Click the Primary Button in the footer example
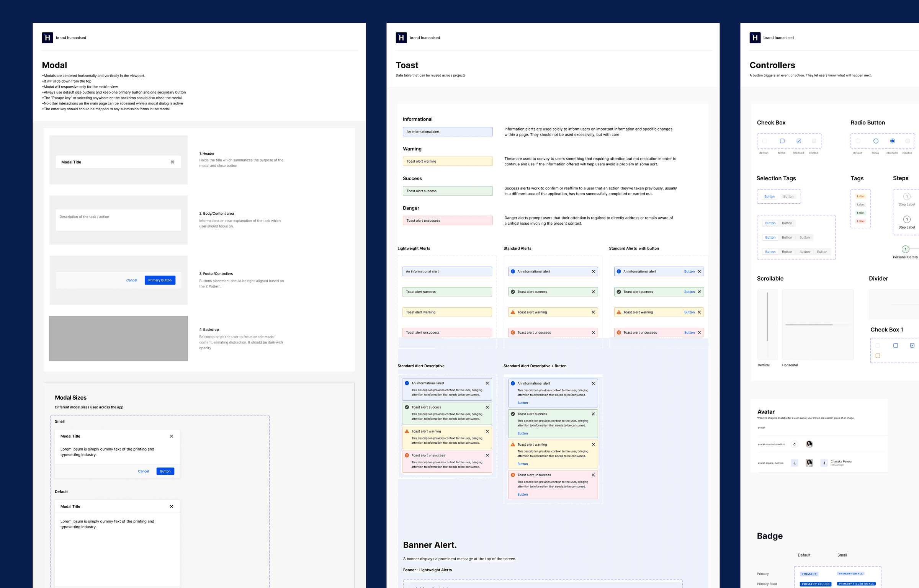Viewport: 919px width, 588px height. point(160,280)
